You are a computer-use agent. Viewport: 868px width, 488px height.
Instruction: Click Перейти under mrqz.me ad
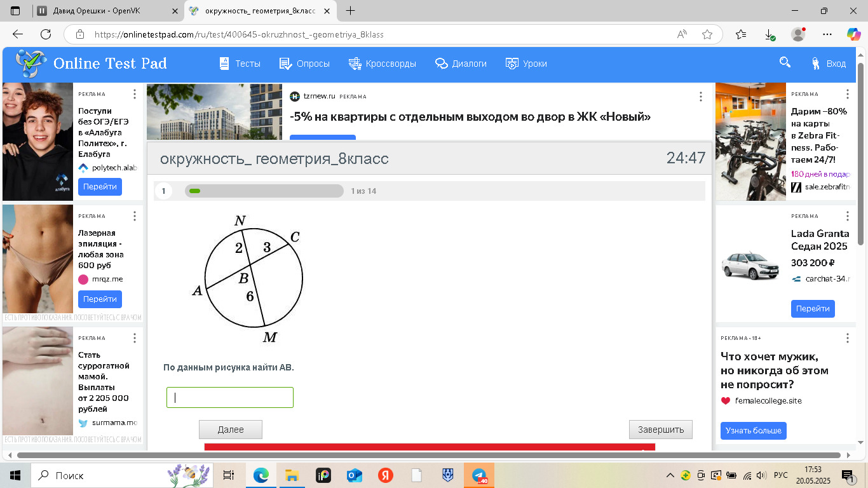pos(100,299)
